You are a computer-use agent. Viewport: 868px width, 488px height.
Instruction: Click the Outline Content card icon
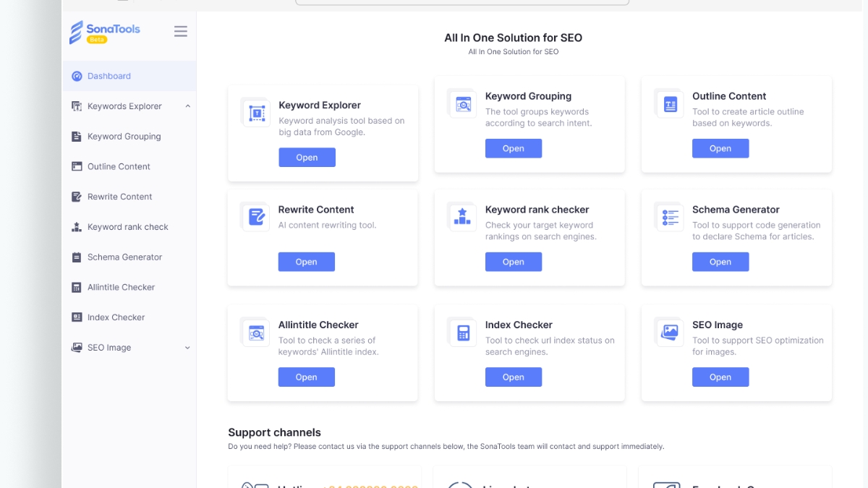click(x=670, y=104)
